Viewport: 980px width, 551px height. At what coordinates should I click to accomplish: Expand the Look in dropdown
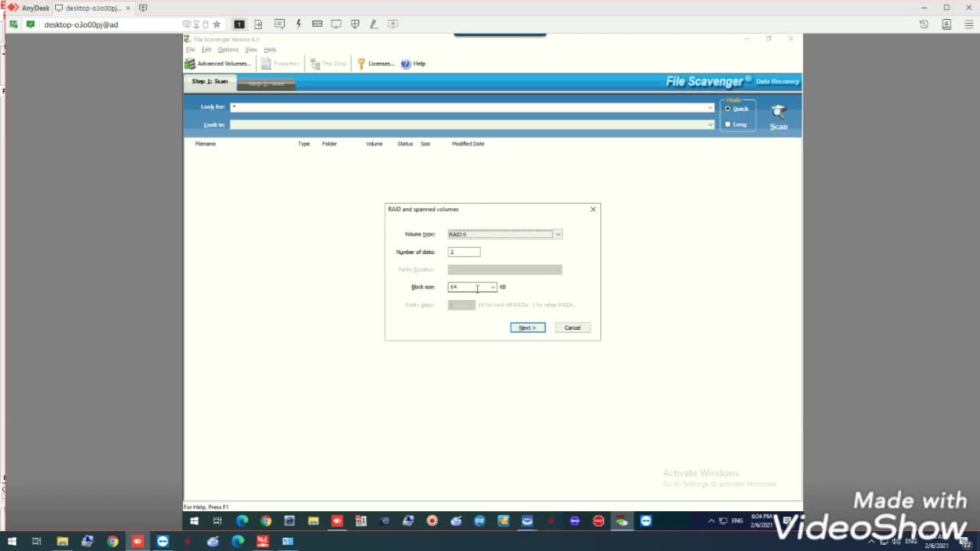(710, 125)
